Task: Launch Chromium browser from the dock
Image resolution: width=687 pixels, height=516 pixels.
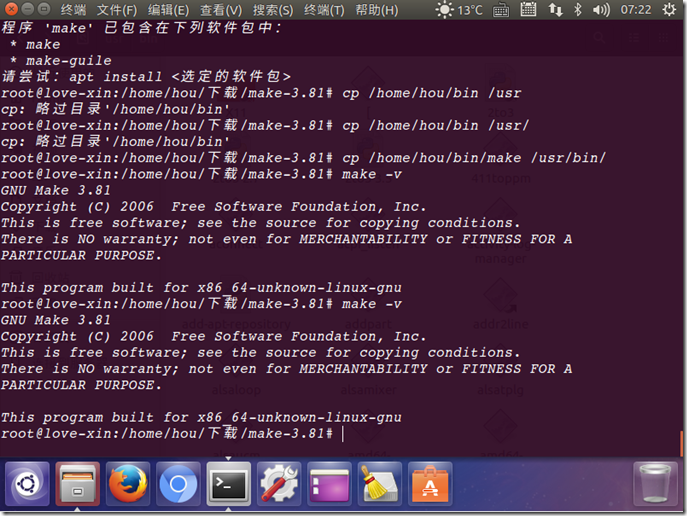Action: (178, 484)
